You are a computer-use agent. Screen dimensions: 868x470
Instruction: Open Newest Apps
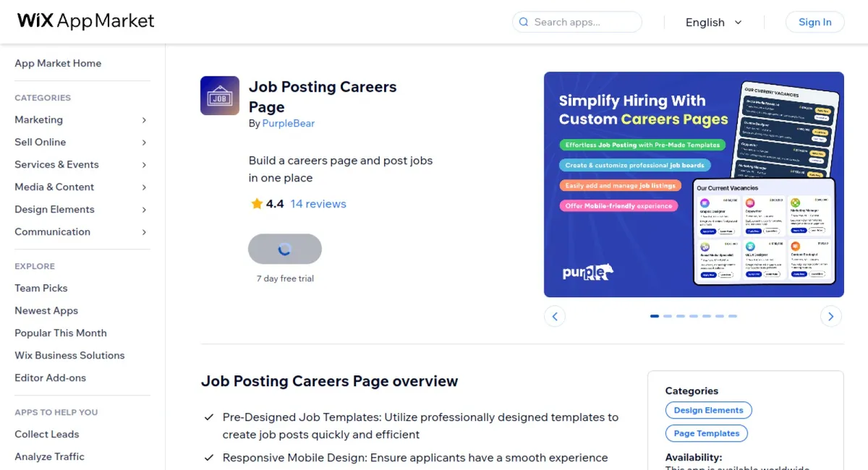pos(46,310)
